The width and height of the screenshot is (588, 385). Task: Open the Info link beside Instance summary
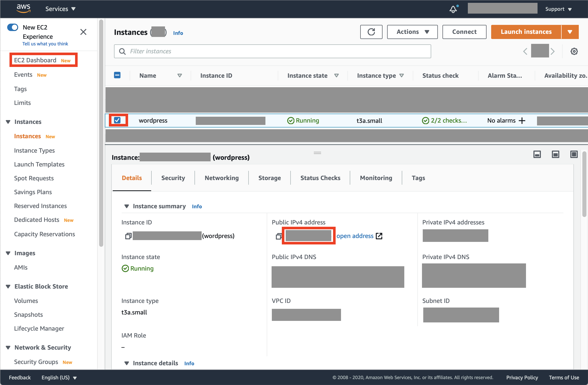click(x=197, y=206)
